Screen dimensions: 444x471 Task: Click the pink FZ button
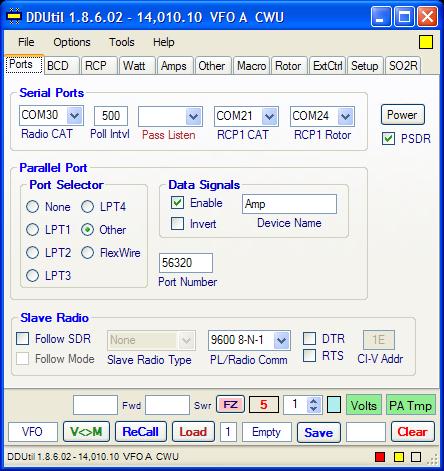click(x=230, y=405)
